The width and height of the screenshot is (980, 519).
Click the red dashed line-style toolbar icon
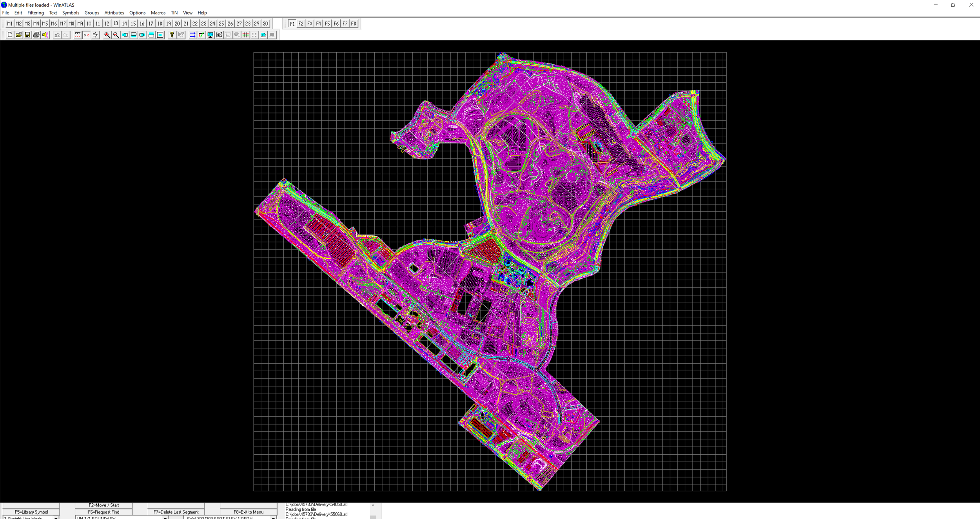[78, 35]
